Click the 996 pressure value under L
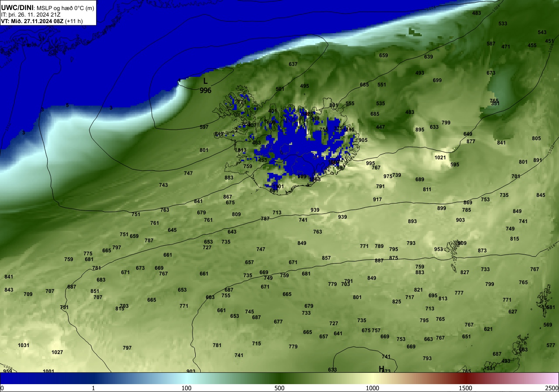 coord(205,90)
